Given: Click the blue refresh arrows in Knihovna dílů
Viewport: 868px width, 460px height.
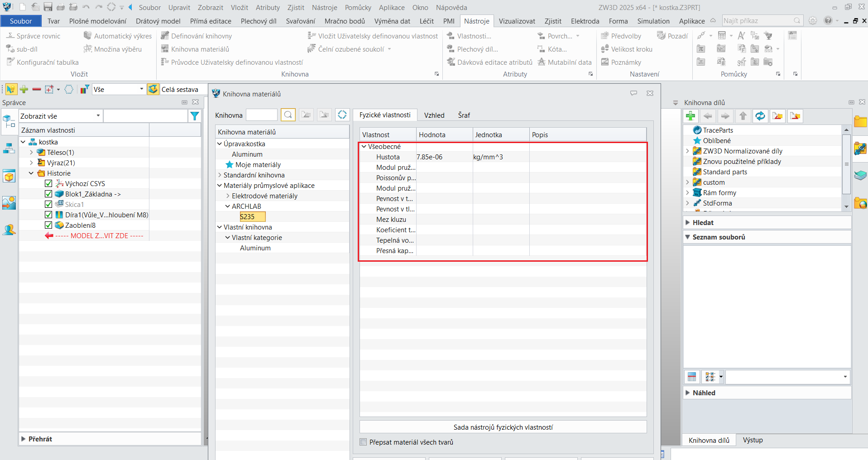Looking at the screenshot, I should coord(760,116).
